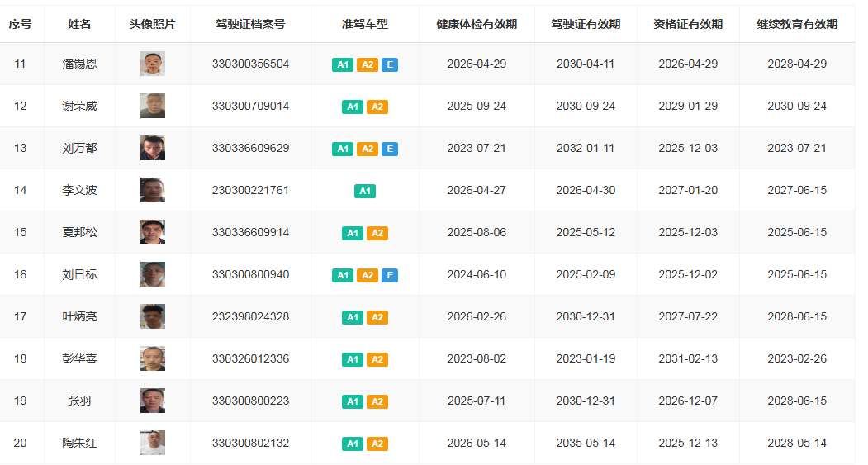Screen dimensions: 868x465
Task: Open 李文波's profile photo thumbnail
Action: [152, 190]
